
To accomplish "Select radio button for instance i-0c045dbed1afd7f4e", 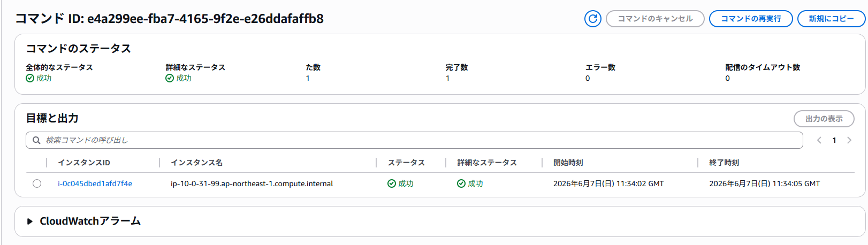I will [x=37, y=183].
